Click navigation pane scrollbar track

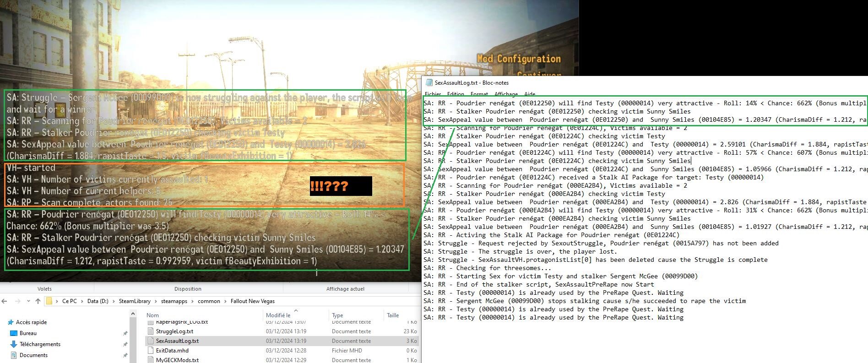tap(133, 341)
